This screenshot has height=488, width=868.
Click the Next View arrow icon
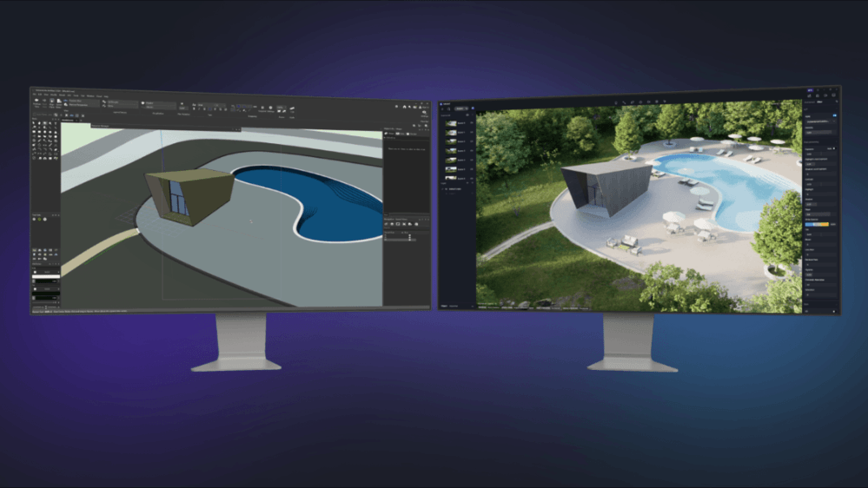(44, 100)
